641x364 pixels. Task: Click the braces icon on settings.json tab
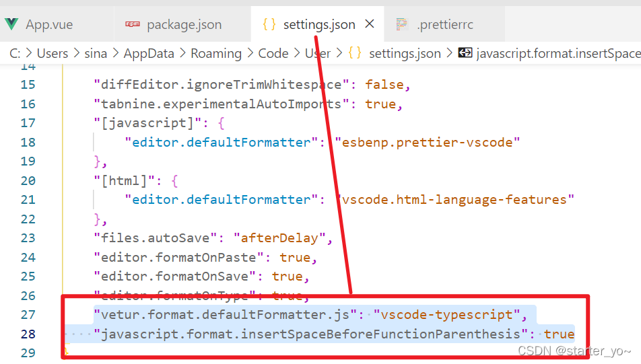point(269,24)
